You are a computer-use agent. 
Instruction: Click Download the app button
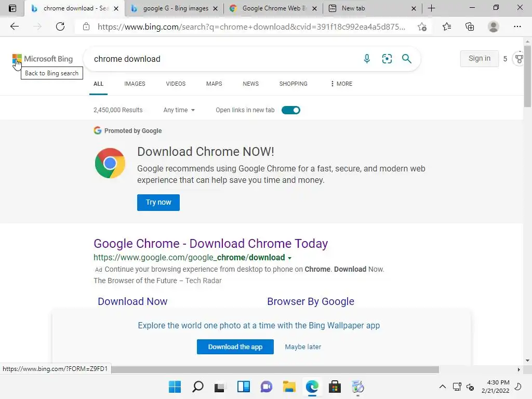point(235,347)
